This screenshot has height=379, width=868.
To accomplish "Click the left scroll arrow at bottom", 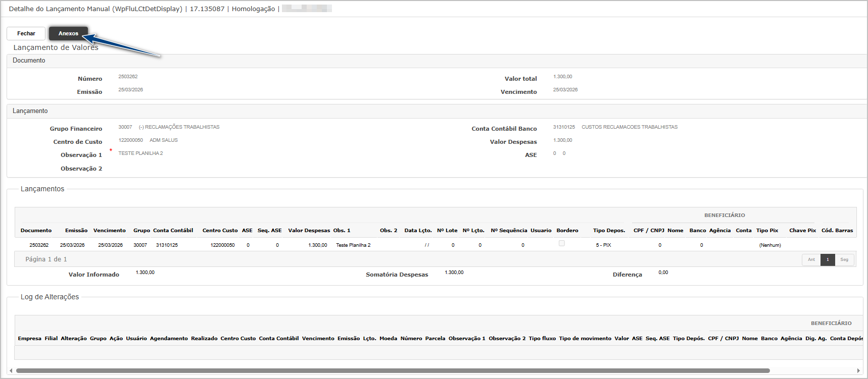I will 11,370.
